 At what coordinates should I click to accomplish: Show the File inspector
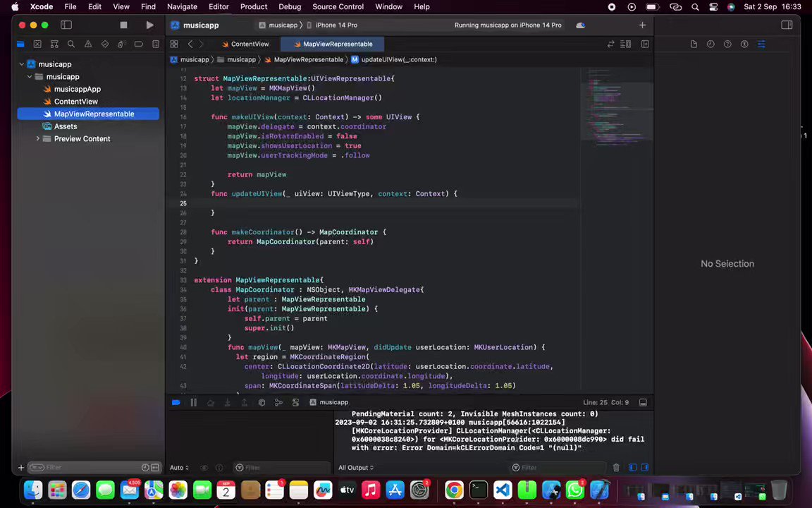coord(694,44)
